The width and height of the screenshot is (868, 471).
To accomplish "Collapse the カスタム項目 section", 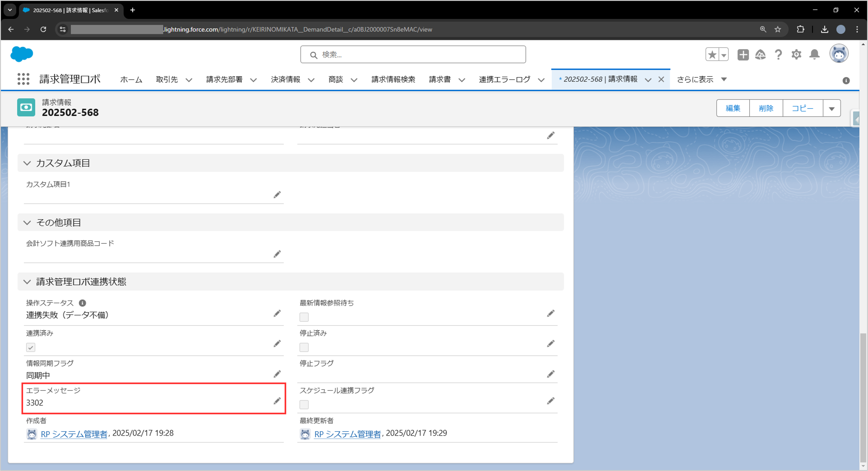I will [27, 163].
